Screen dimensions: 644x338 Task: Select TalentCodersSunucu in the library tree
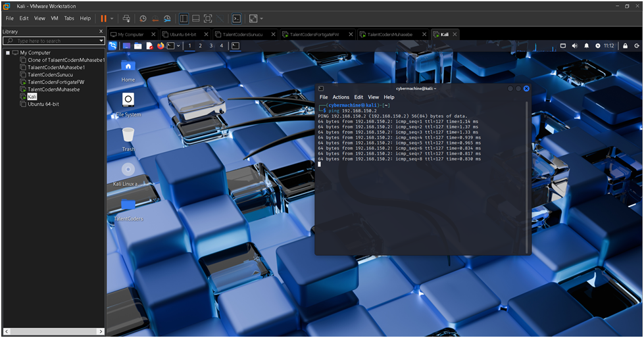tap(50, 75)
